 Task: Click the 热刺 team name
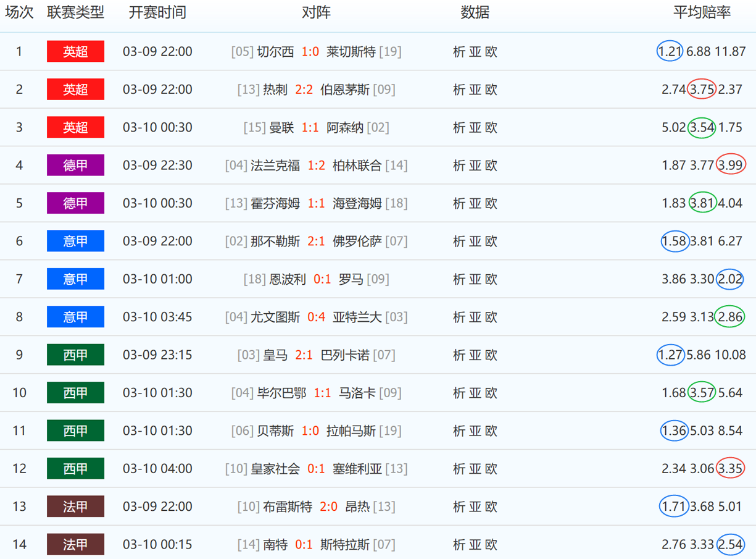(x=275, y=90)
